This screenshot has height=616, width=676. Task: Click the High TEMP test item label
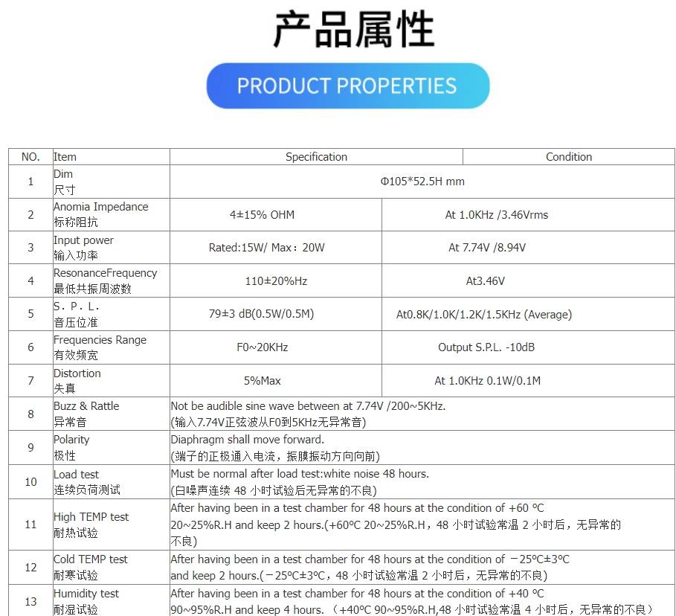click(x=91, y=517)
